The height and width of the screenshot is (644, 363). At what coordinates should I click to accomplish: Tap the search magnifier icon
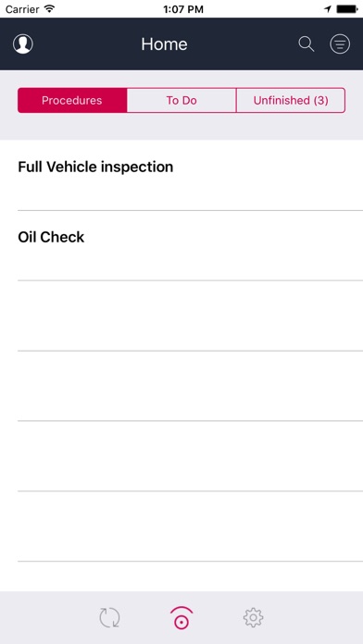click(x=307, y=43)
